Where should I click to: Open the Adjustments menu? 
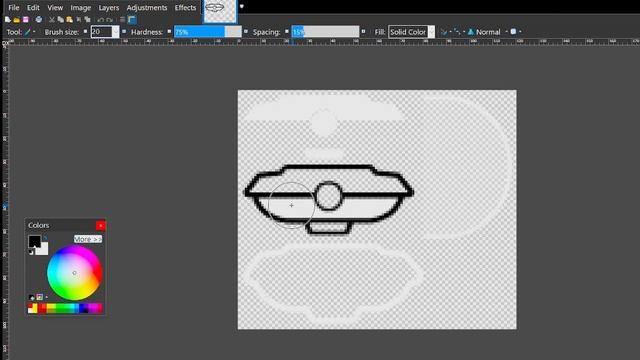click(x=147, y=7)
